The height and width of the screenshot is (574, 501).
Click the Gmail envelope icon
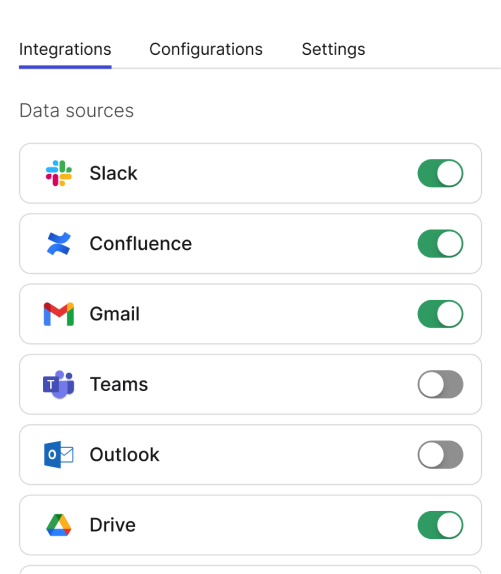pos(59,314)
